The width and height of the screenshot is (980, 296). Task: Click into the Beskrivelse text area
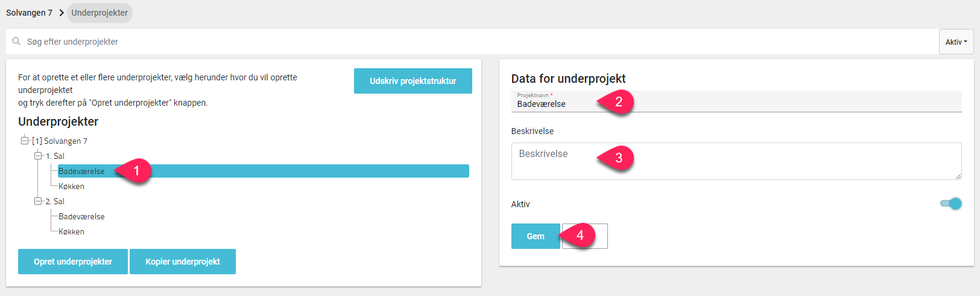pos(736,161)
